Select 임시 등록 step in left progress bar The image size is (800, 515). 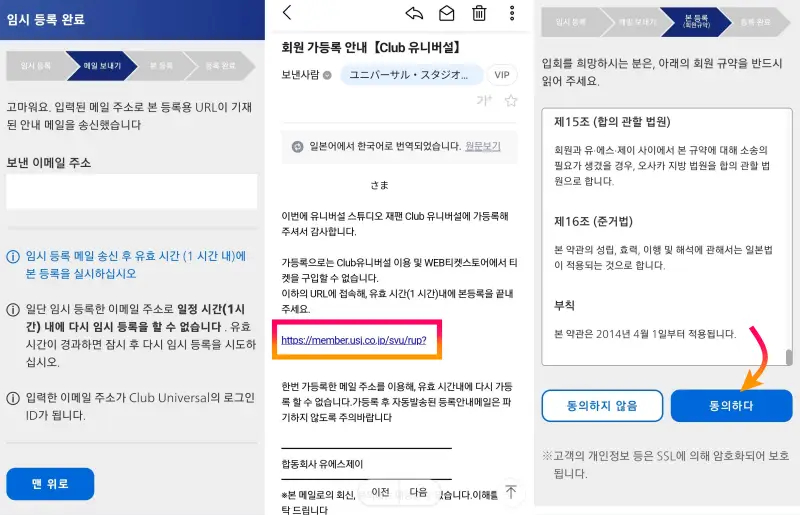coord(36,66)
